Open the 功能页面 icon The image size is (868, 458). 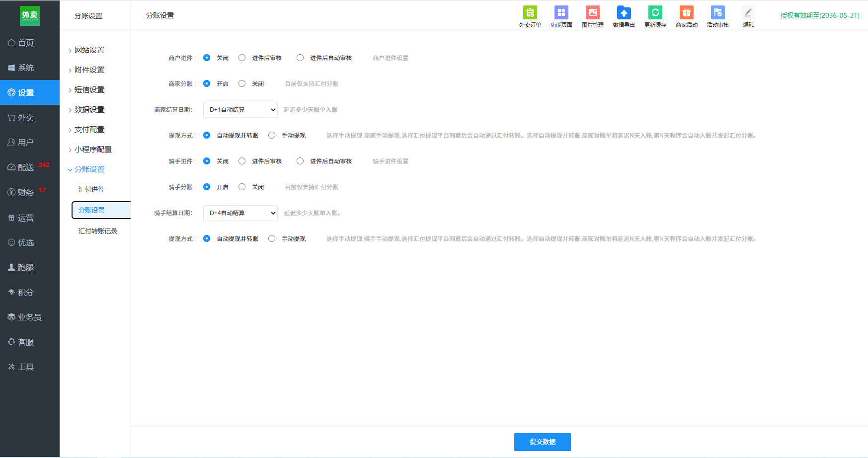click(561, 16)
